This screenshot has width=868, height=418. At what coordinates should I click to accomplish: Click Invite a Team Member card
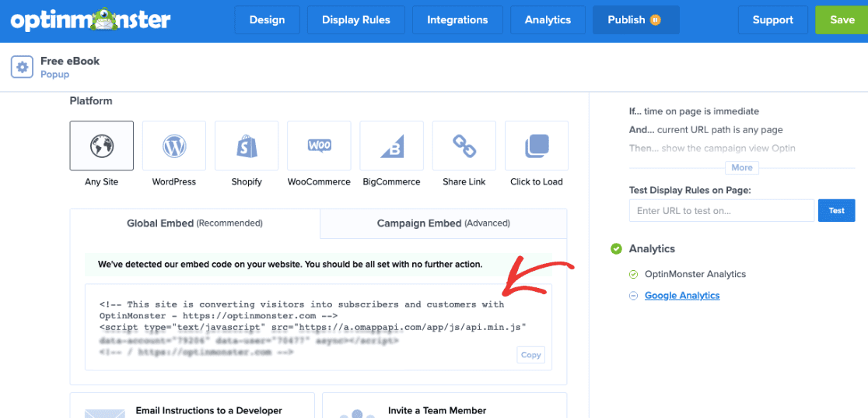445,406
